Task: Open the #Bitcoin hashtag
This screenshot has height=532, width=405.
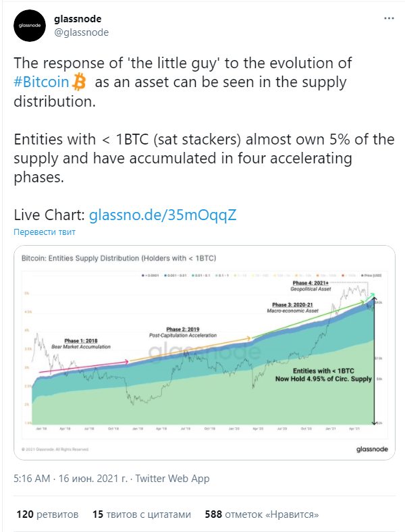Action: (x=41, y=82)
